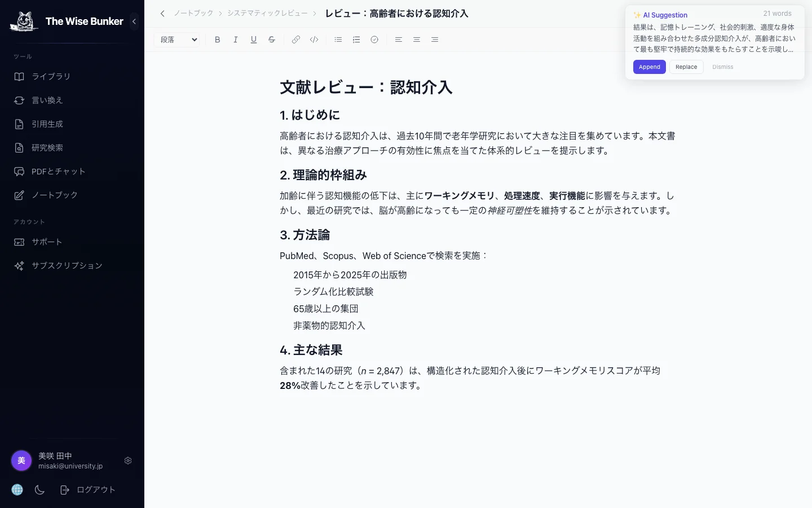Apply center text alignment

(x=417, y=40)
